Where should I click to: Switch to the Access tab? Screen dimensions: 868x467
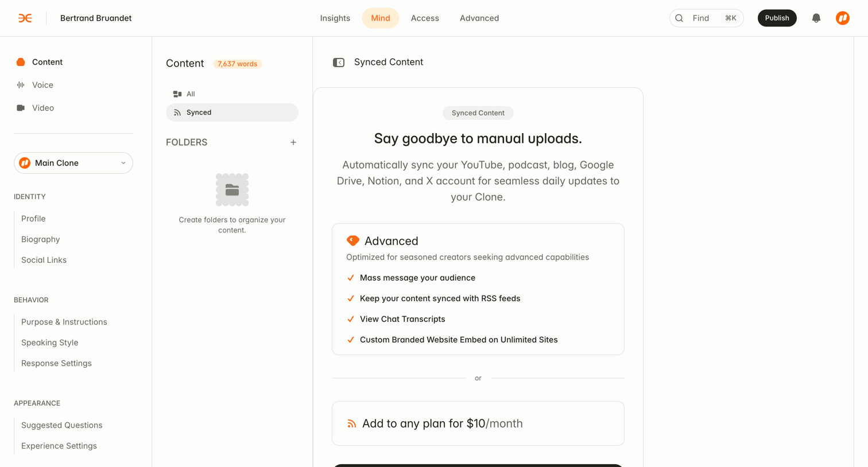425,18
